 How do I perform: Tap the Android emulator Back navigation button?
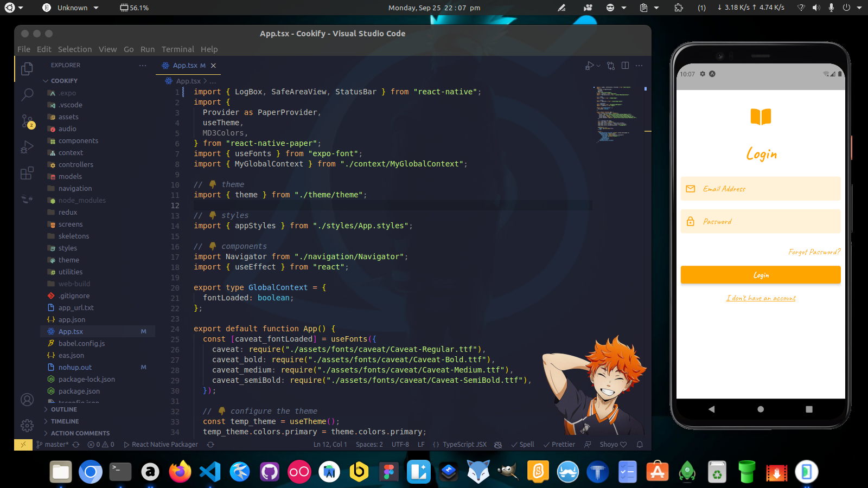(x=712, y=409)
